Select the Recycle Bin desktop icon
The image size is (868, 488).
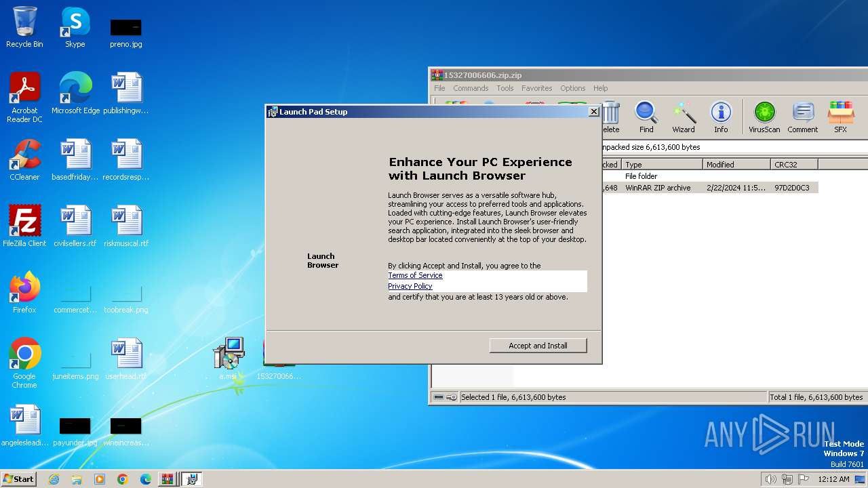tap(24, 27)
